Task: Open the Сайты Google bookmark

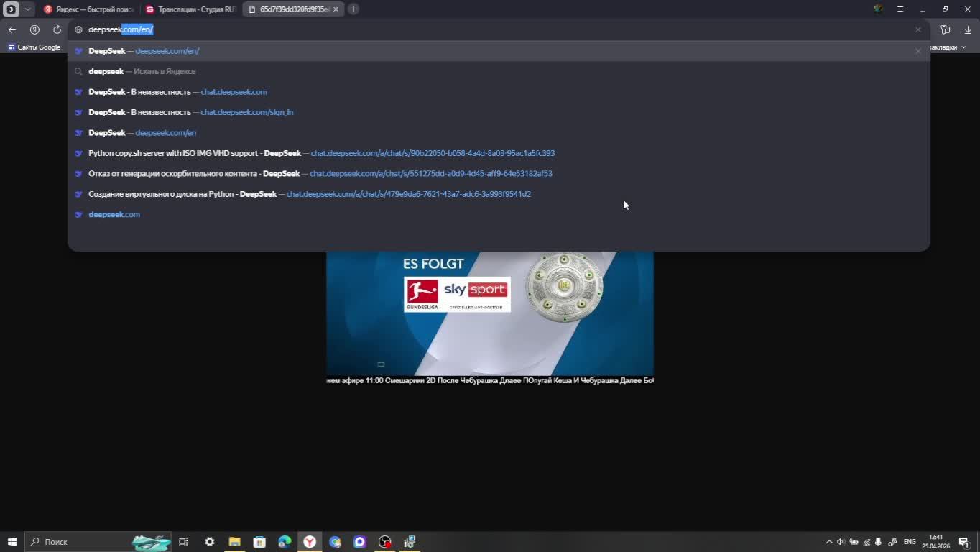Action: 34,47
